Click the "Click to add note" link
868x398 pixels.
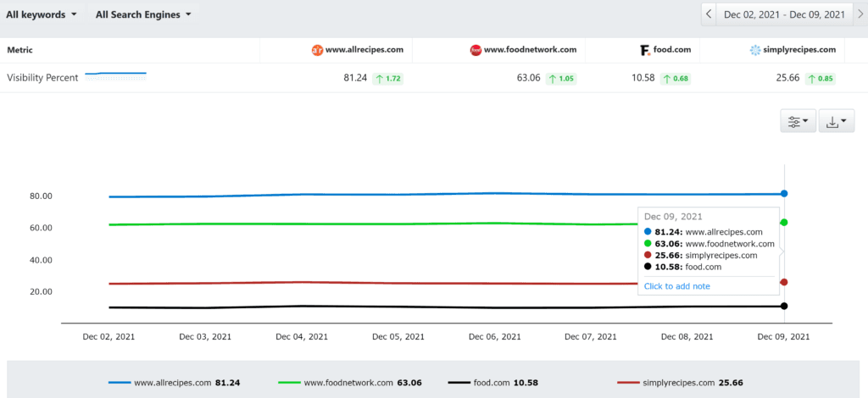tap(677, 285)
